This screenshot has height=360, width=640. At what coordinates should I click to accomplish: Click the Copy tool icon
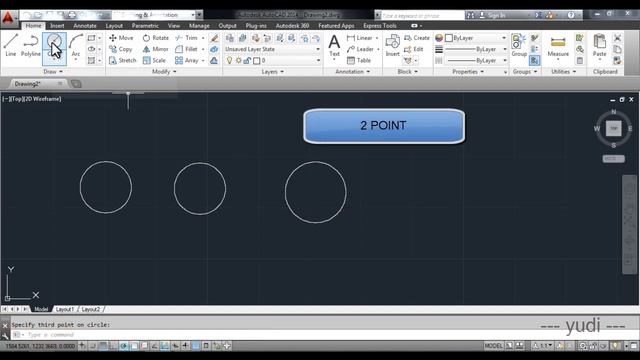tap(113, 49)
